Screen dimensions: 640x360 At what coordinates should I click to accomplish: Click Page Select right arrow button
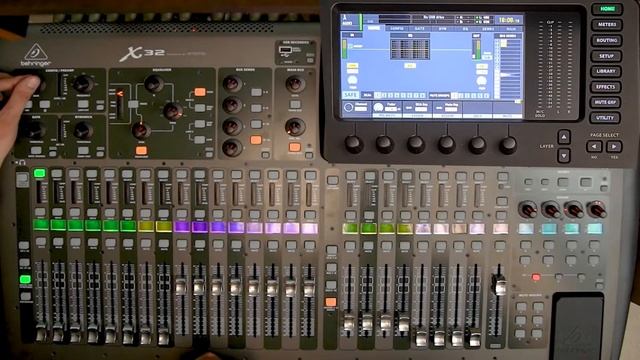coord(614,146)
